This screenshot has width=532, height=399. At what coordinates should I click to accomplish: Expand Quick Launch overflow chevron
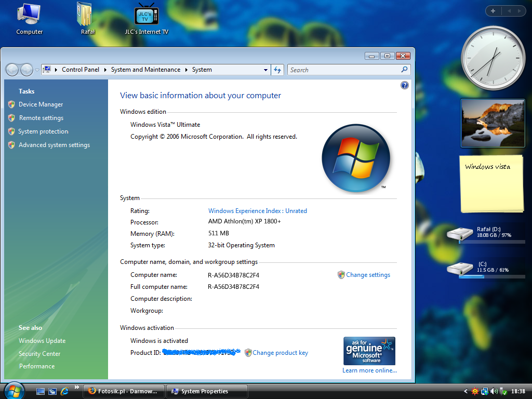[x=77, y=387]
